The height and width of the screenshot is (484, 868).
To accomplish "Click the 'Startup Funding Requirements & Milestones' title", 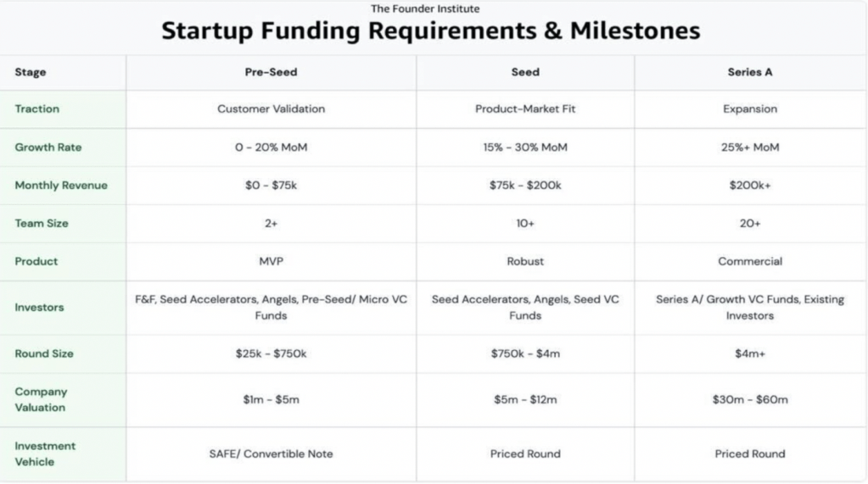I will (431, 31).
